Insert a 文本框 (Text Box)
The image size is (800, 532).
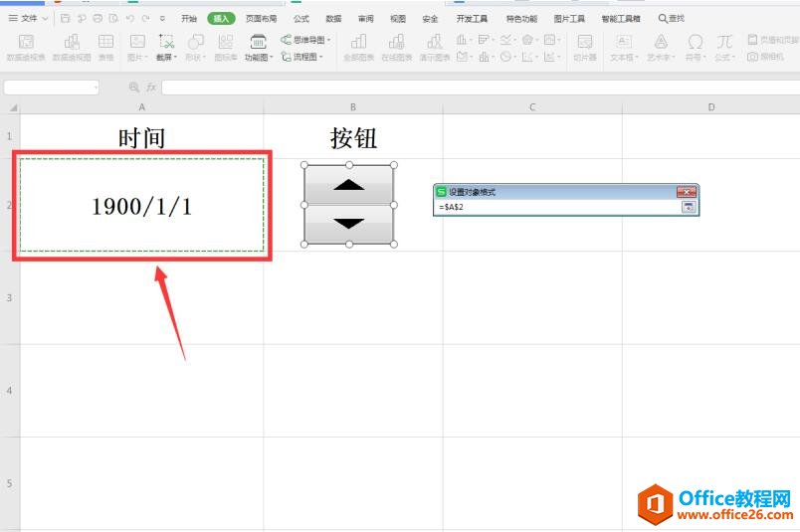[623, 46]
